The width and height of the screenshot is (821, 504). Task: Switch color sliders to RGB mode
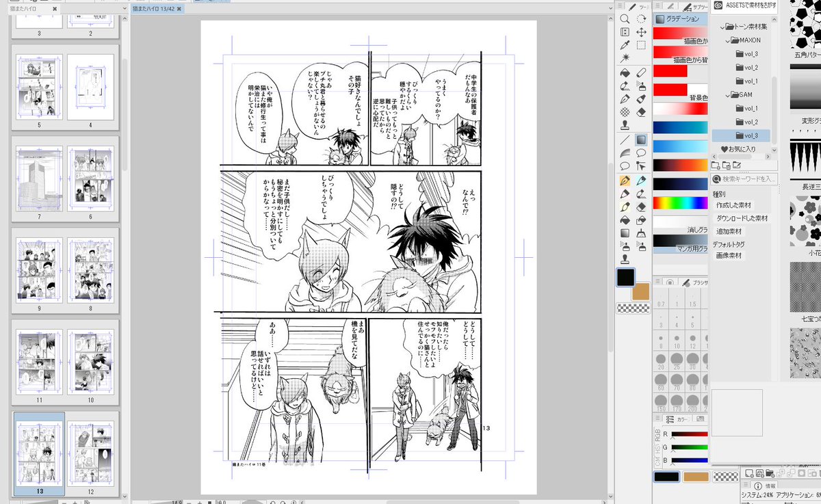[x=658, y=434]
